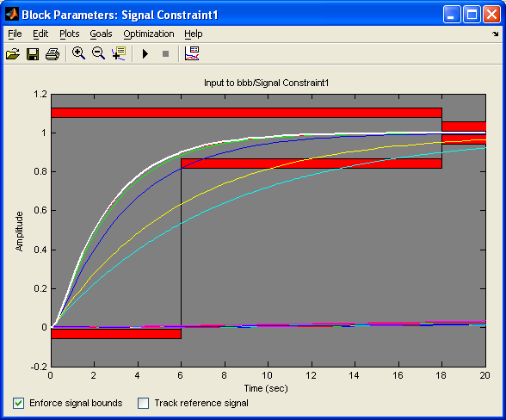Enable Track reference signal checkbox
Screen dimensions: 506x420
[x=143, y=403]
